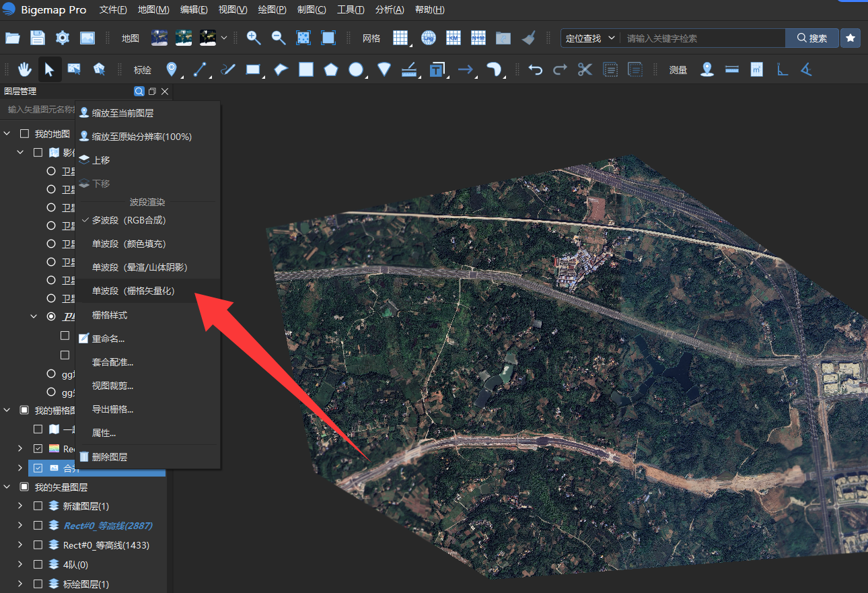Open the 定位查找 dropdown
Viewport: 868px width, 593px height.
pos(590,38)
